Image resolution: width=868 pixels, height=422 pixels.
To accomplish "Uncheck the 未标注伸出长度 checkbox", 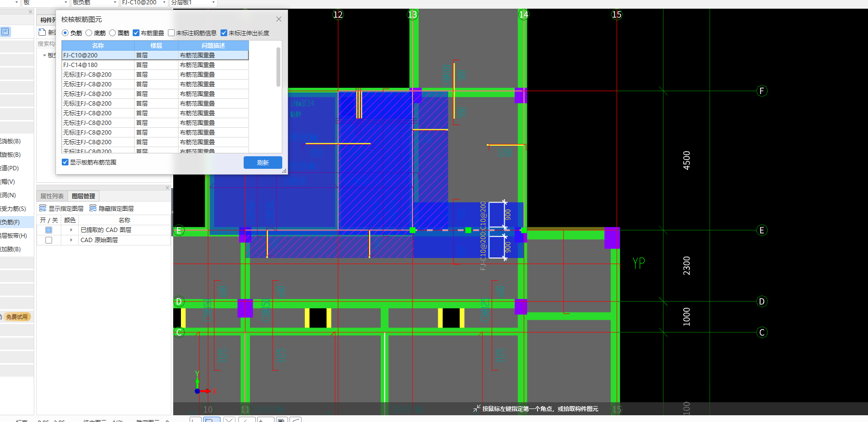I will point(224,33).
